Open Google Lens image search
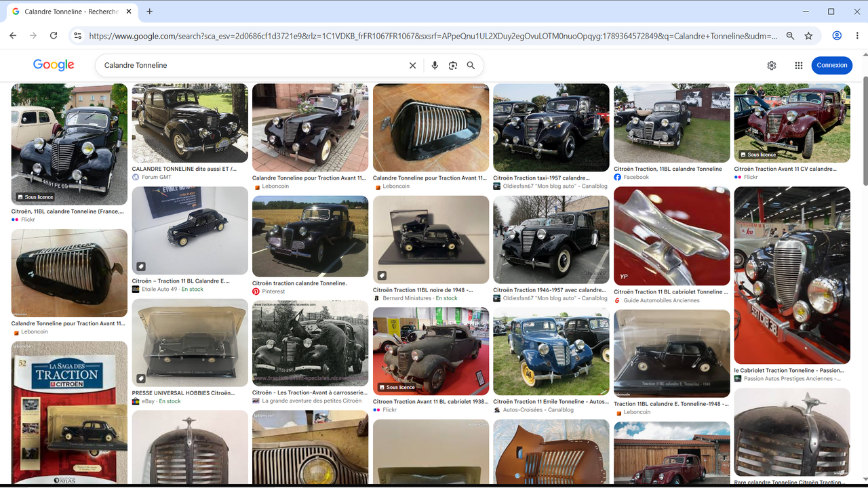 (x=453, y=66)
